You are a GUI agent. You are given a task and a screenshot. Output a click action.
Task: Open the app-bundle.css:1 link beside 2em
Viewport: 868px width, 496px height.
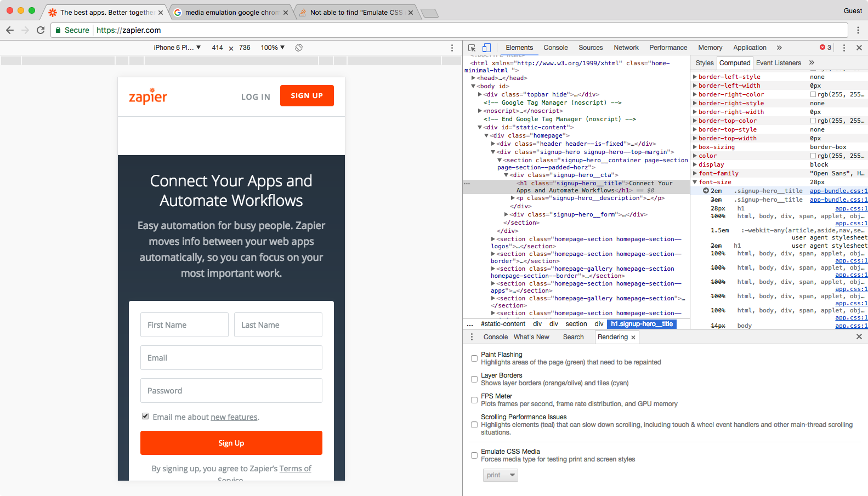click(x=838, y=191)
